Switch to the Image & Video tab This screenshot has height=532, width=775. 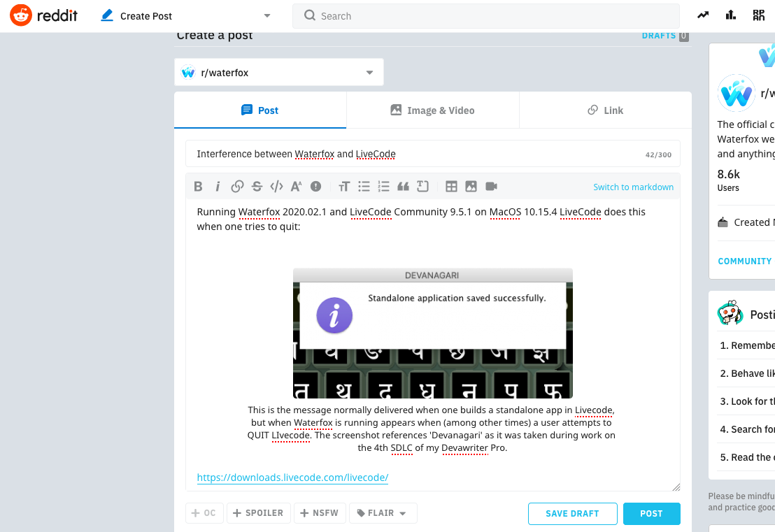pos(432,110)
